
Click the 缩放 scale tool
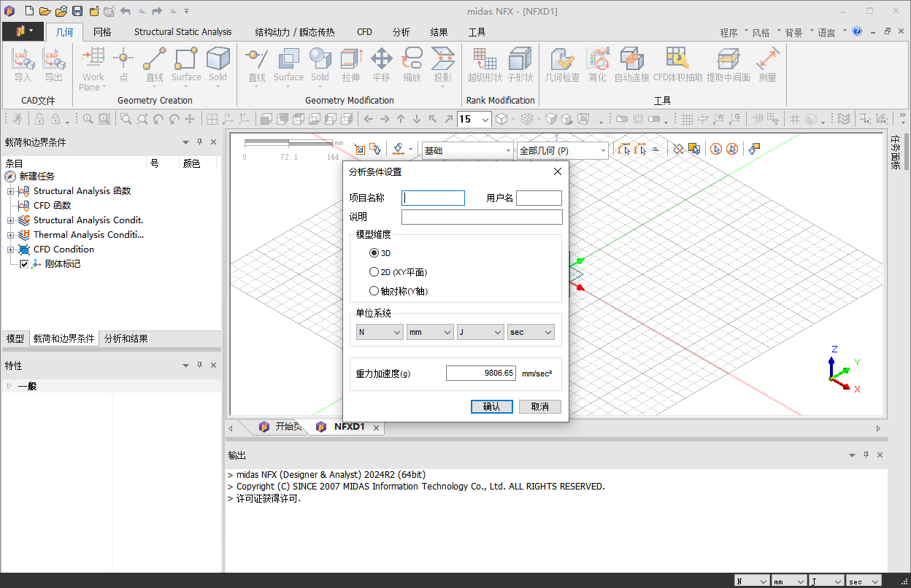coord(412,65)
